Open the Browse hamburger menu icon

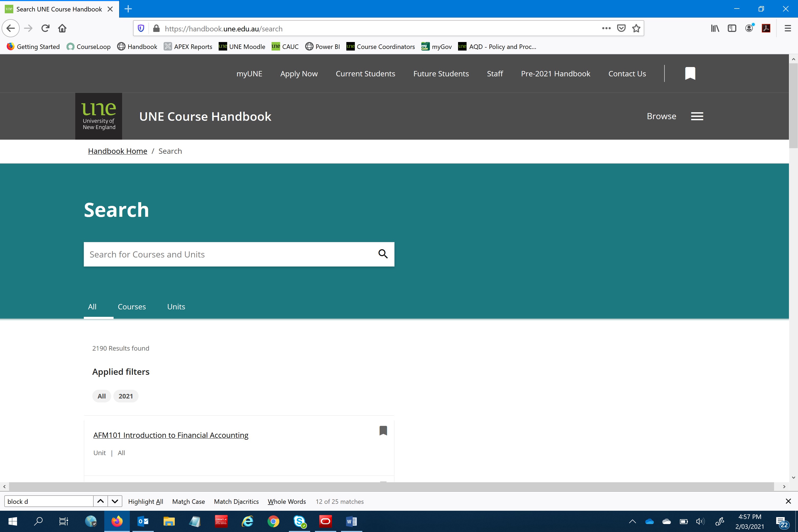pyautogui.click(x=697, y=116)
